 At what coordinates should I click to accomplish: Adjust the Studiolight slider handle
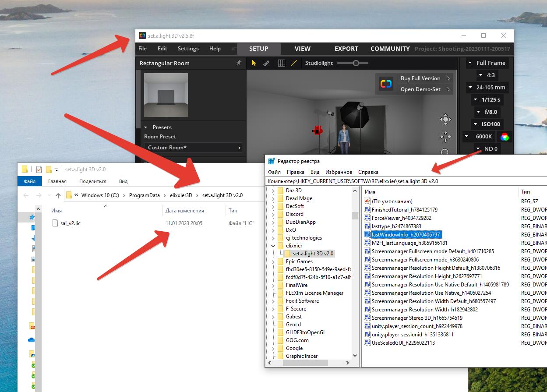pos(356,63)
